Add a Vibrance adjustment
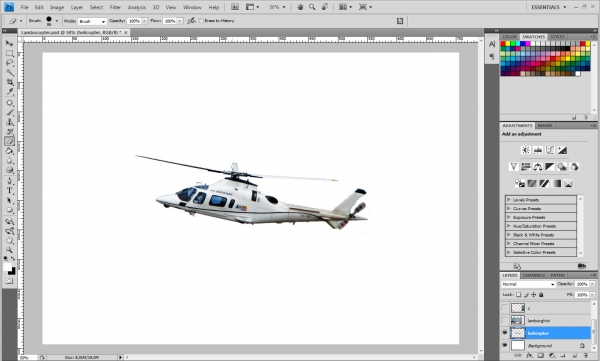 click(514, 167)
